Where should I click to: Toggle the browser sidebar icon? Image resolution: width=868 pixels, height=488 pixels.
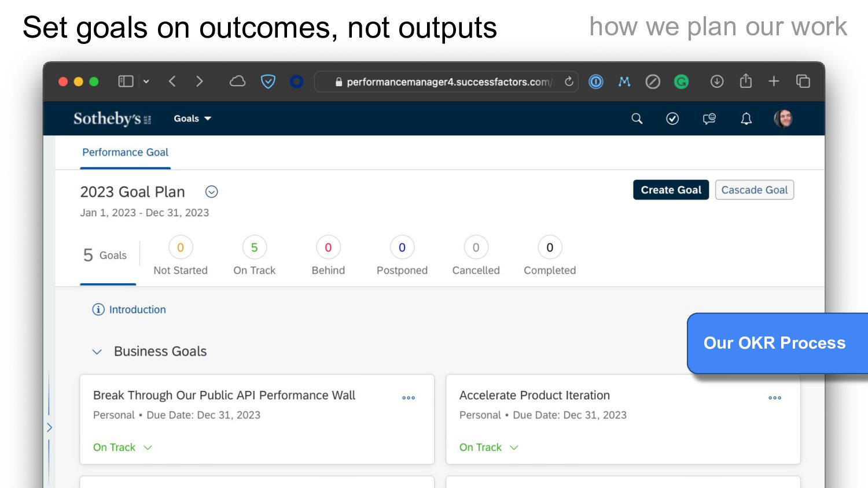pyautogui.click(x=126, y=82)
